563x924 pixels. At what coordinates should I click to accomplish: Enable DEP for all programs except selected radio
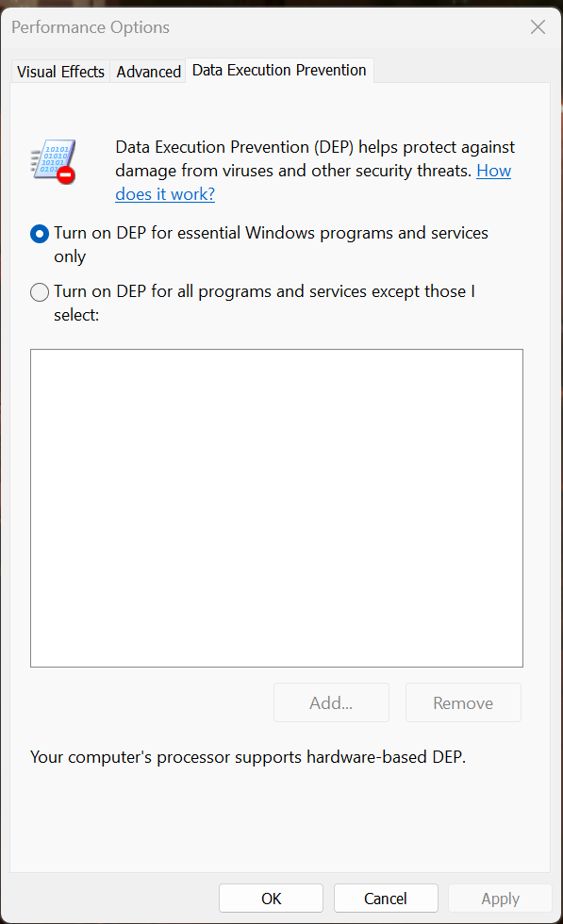(40, 291)
